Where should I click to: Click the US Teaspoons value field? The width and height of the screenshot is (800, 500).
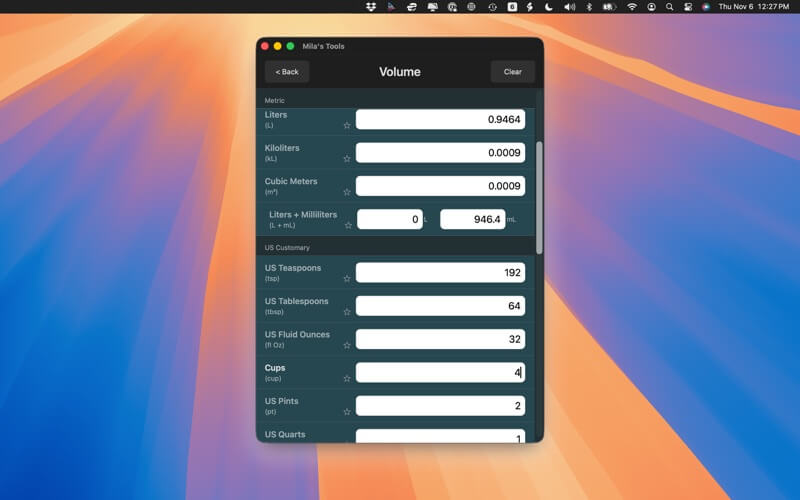pos(440,272)
